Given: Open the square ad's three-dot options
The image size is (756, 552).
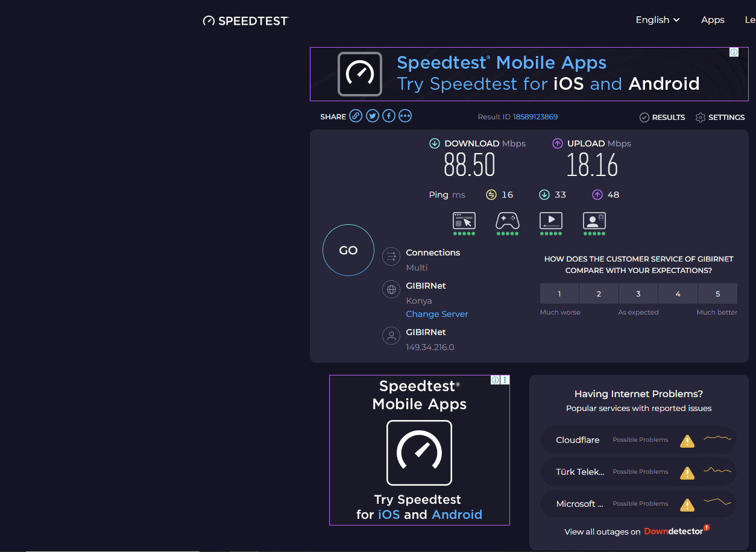Looking at the screenshot, I should point(505,380).
